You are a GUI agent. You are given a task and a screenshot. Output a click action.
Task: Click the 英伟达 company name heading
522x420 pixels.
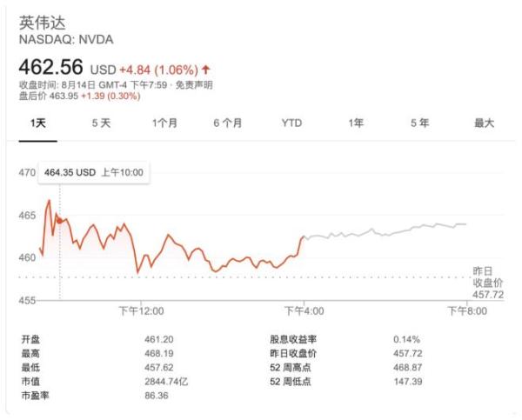pos(43,22)
